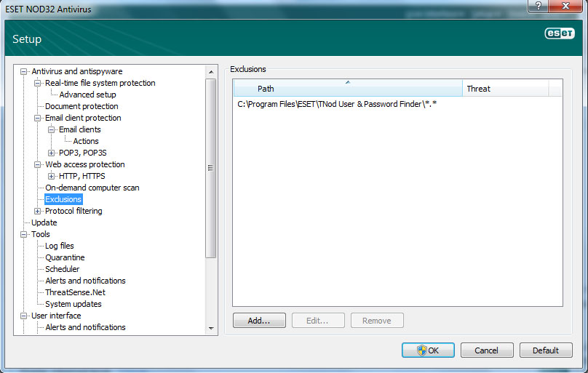Select the highlighted Exclusions tree item
This screenshot has height=373, width=588.
(63, 199)
